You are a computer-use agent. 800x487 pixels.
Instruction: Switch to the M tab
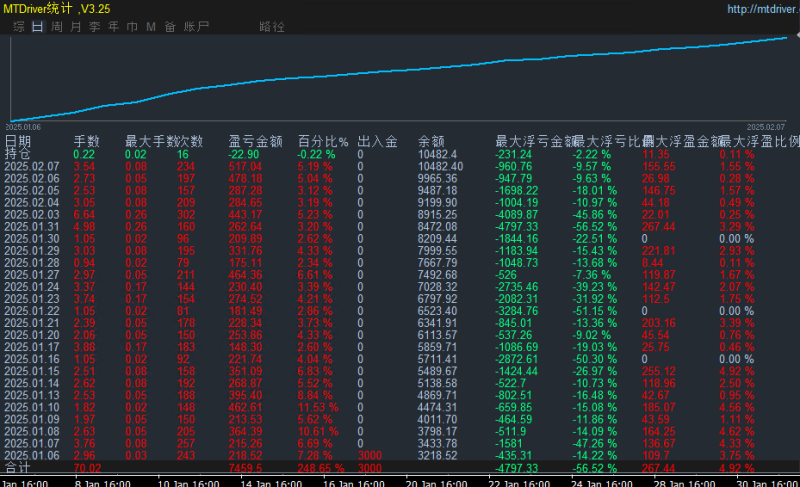point(151,27)
